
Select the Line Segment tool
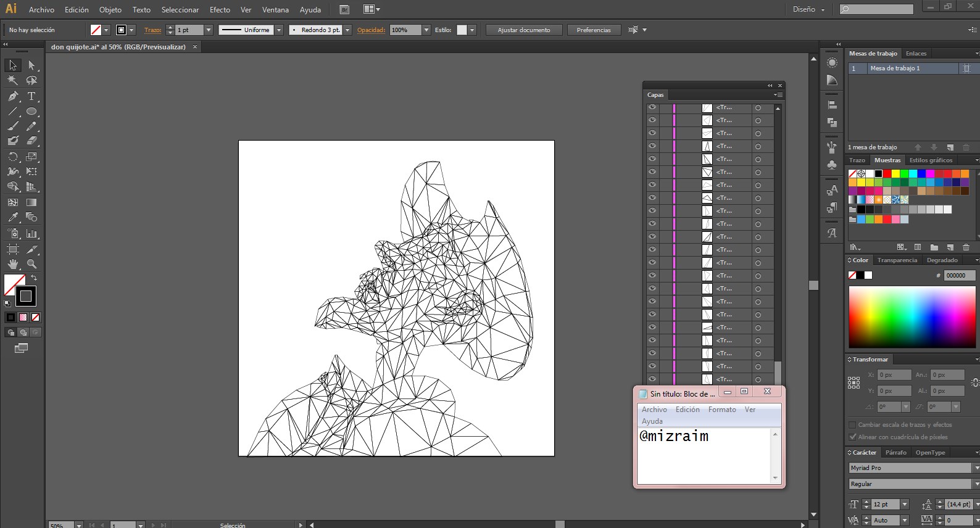point(12,112)
